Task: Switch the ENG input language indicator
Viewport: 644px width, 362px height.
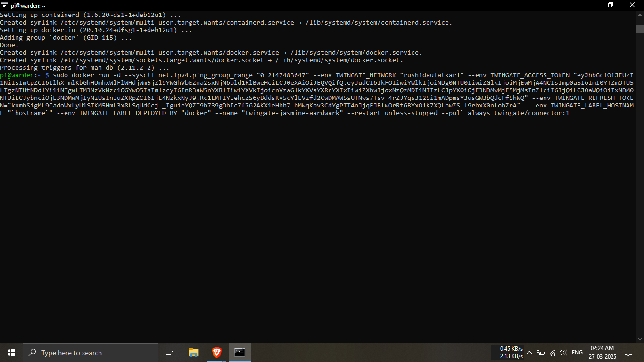Action: [x=577, y=353]
